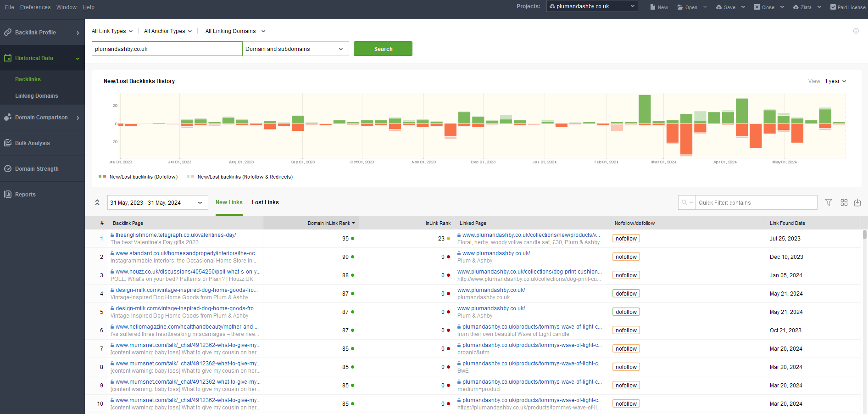Open the filter funnel icon above table
The width and height of the screenshot is (868, 414).
[829, 202]
